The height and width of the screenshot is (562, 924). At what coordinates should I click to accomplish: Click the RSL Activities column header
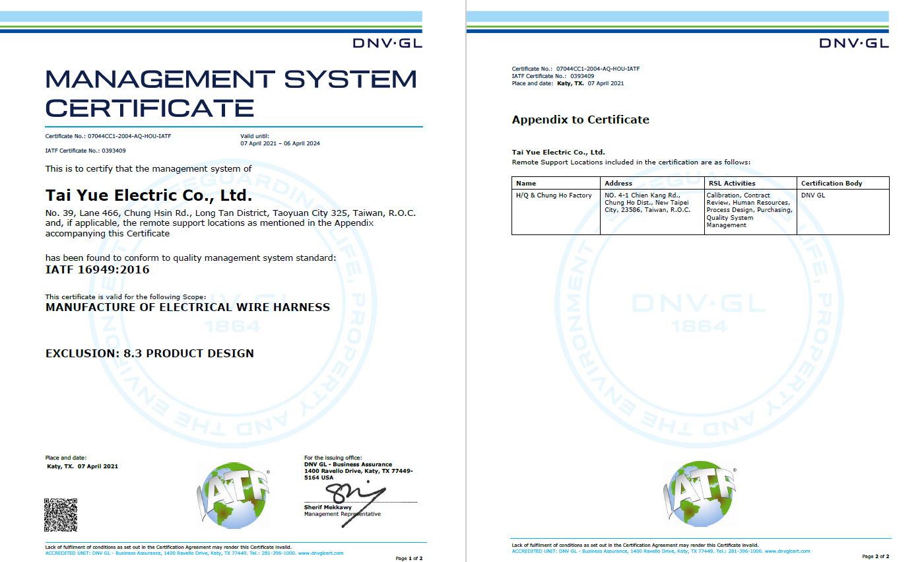tap(731, 183)
